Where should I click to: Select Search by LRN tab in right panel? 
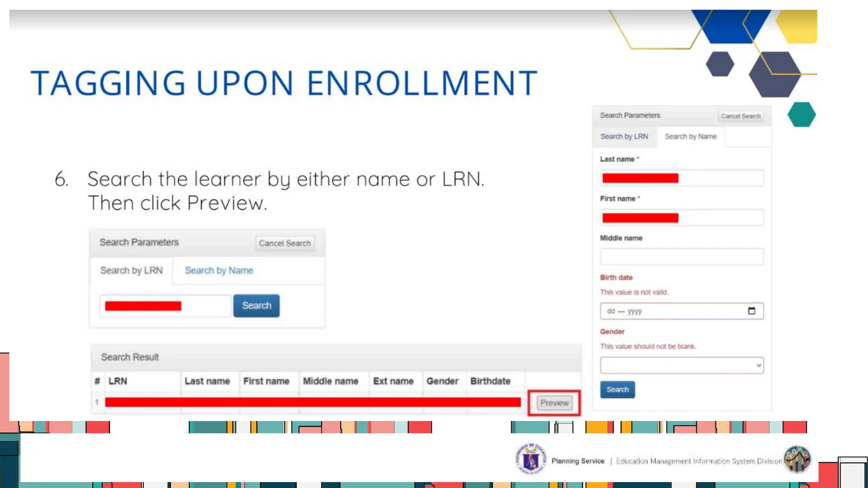[624, 136]
